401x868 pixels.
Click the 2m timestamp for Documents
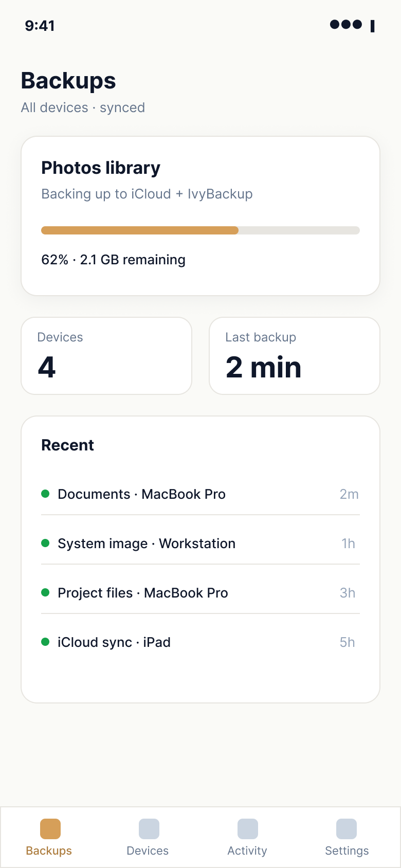tap(349, 494)
